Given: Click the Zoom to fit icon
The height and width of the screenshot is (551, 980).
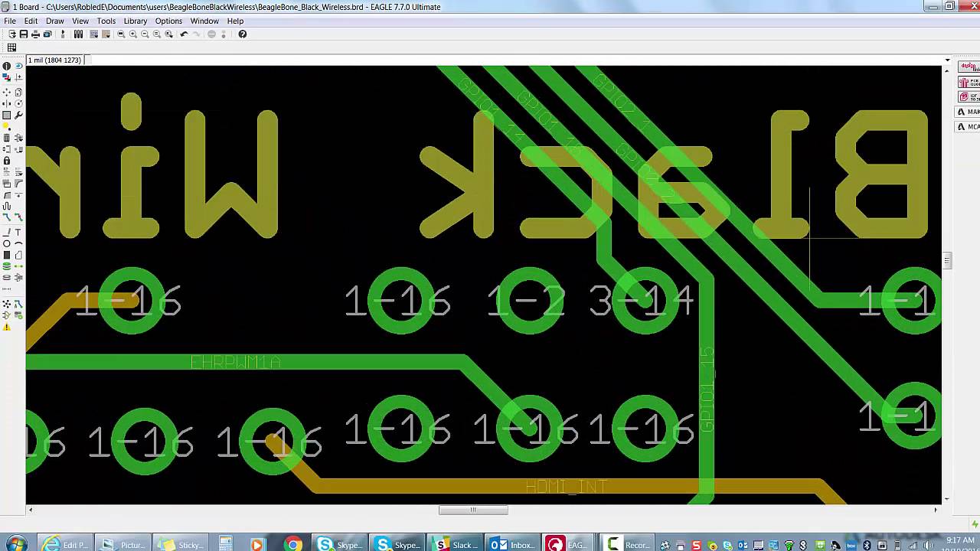Looking at the screenshot, I should (x=121, y=34).
